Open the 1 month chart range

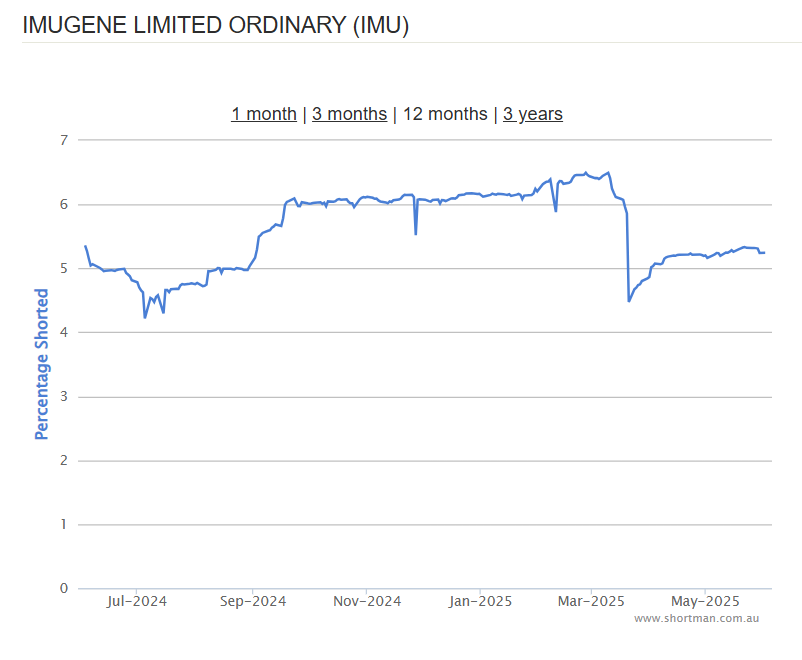pos(264,114)
